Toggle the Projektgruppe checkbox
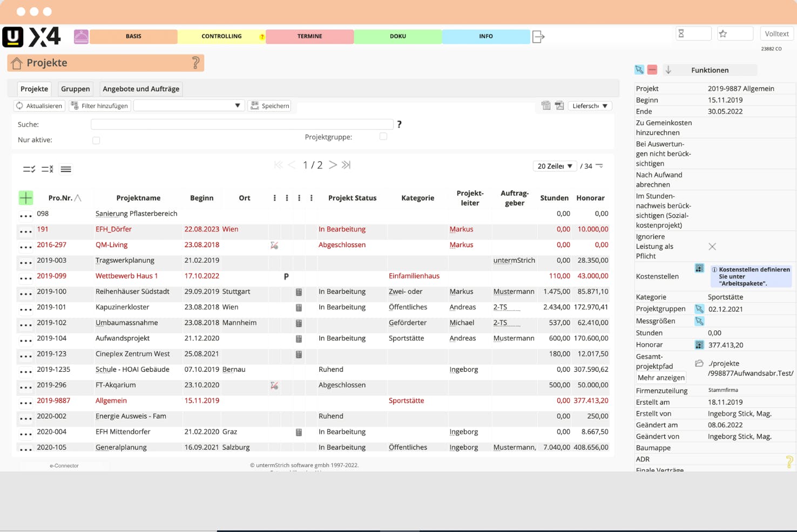The image size is (797, 532). 383,137
